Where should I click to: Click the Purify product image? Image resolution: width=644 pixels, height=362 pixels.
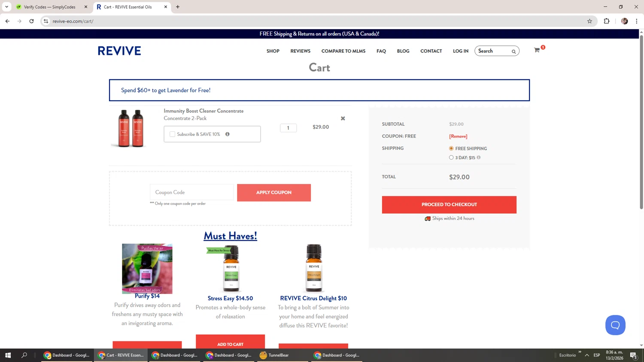(x=147, y=268)
